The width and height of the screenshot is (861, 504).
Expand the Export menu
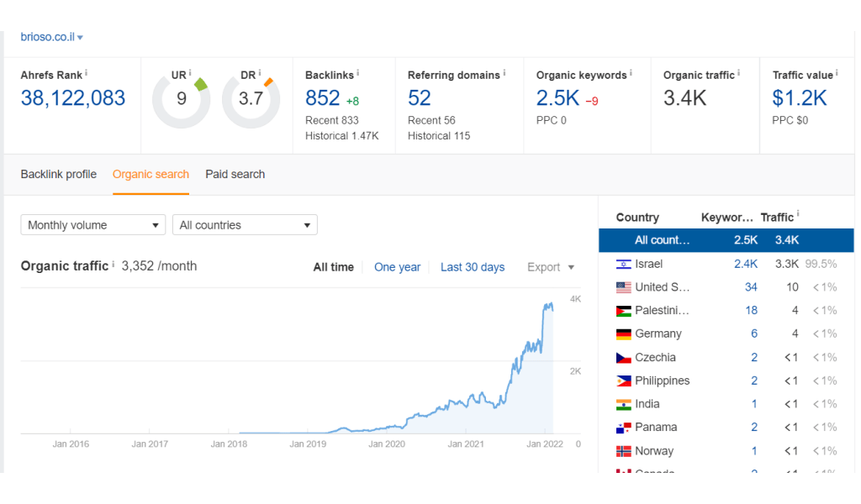point(550,267)
